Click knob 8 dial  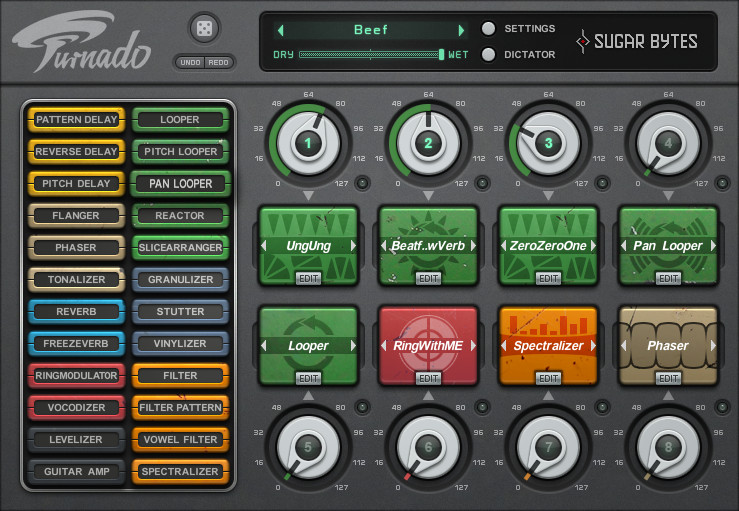point(668,447)
